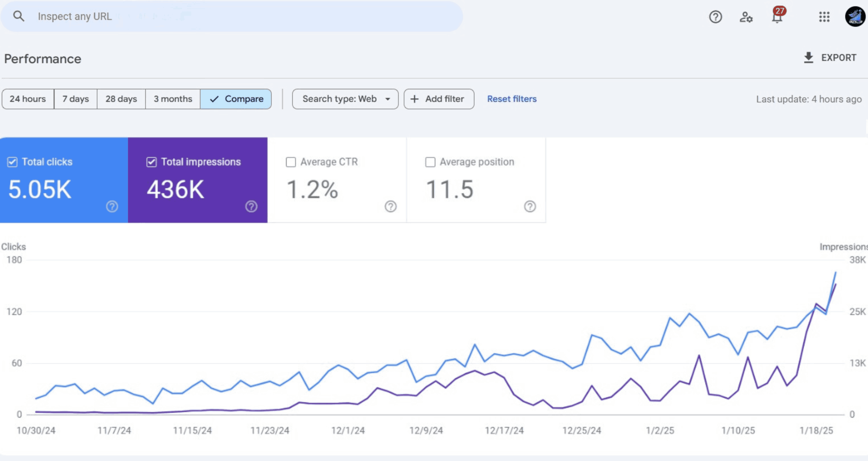Screen dimensions: 868x461
Task: Click the Average position help icon
Action: pyautogui.click(x=530, y=206)
